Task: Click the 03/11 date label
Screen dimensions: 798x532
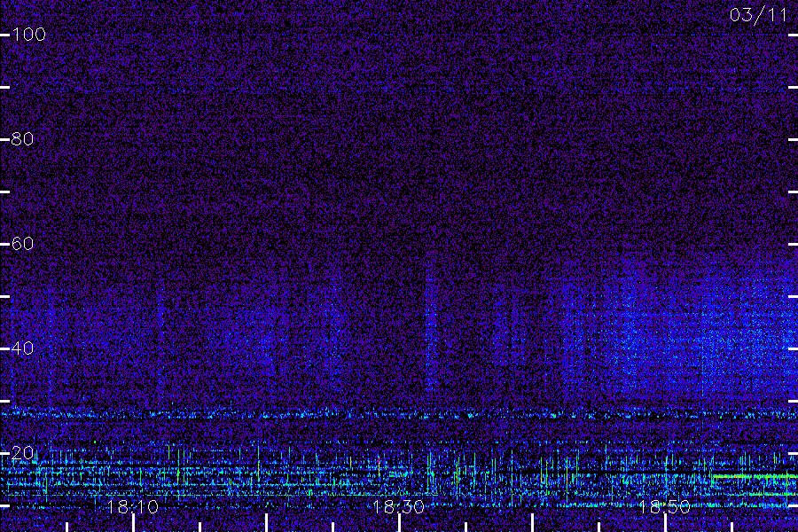Action: pyautogui.click(x=758, y=15)
